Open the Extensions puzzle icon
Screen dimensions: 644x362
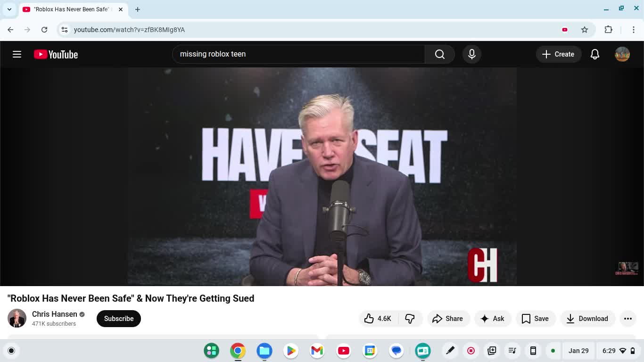pos(608,30)
